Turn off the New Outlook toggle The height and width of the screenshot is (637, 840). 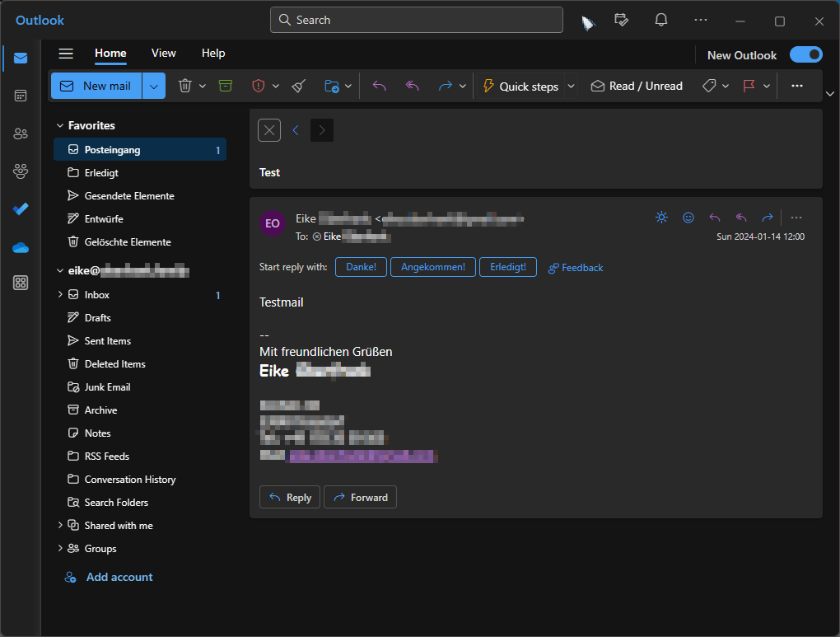(805, 54)
